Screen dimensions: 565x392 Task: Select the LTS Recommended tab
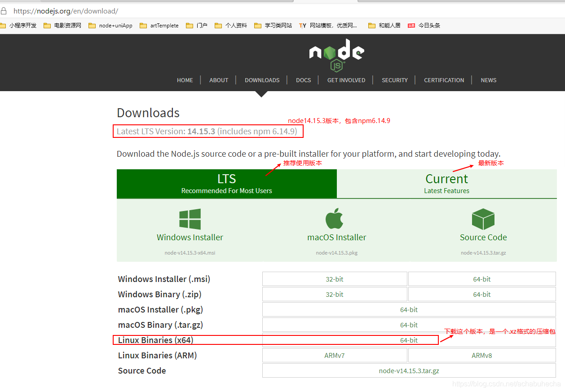click(x=227, y=184)
